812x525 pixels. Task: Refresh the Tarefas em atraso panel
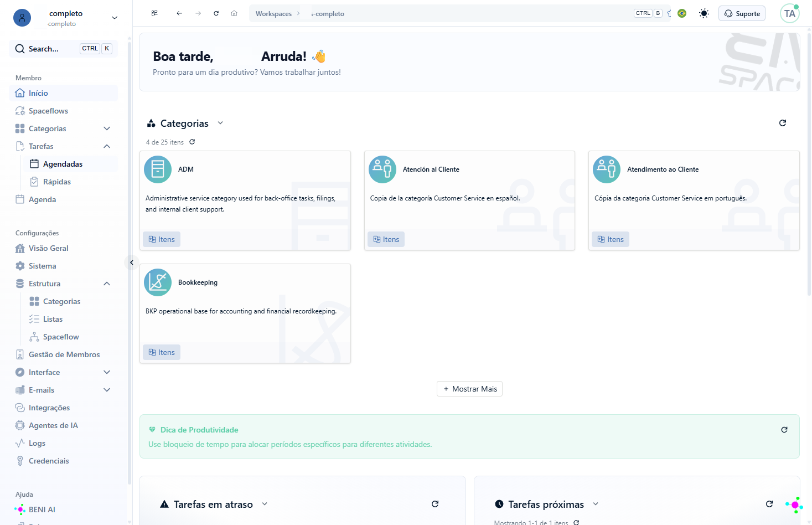click(x=435, y=504)
